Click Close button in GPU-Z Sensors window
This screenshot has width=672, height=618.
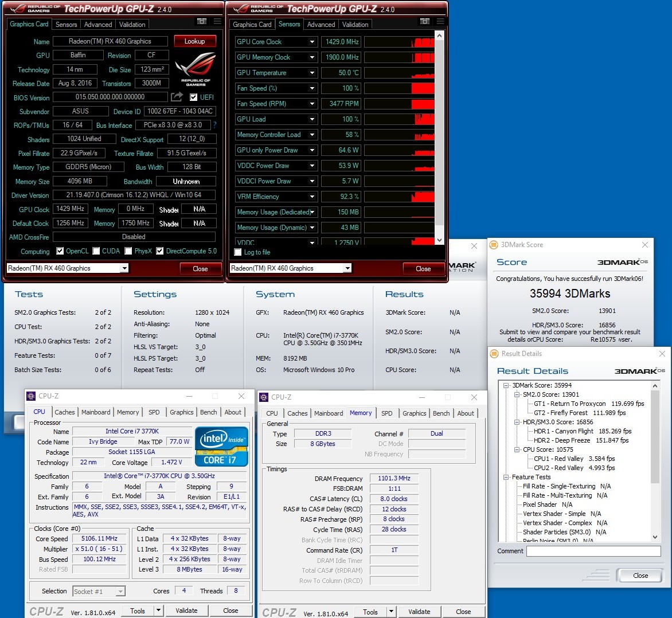(x=423, y=269)
